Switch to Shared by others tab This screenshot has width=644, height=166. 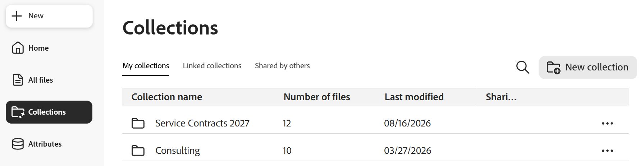(x=282, y=66)
